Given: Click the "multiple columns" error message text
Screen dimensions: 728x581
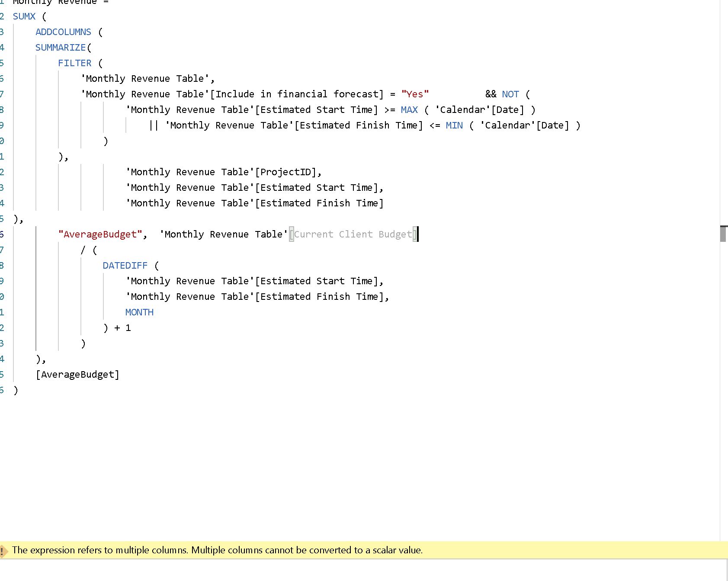Looking at the screenshot, I should [217, 550].
